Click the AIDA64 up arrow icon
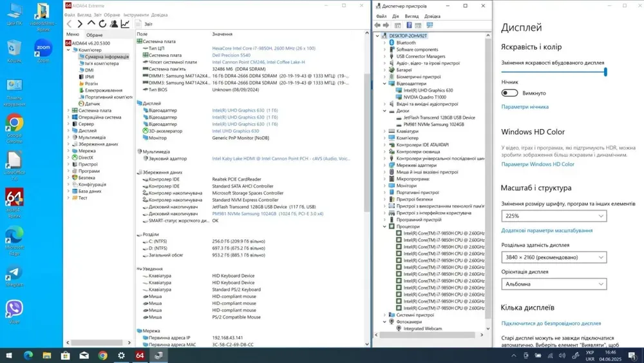The height and width of the screenshot is (363, 644). pyautogui.click(x=91, y=24)
